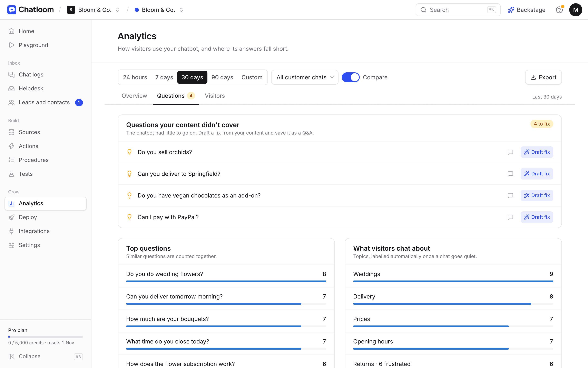Toggle the Compare switch off
Image resolution: width=588 pixels, height=368 pixels.
(x=350, y=77)
